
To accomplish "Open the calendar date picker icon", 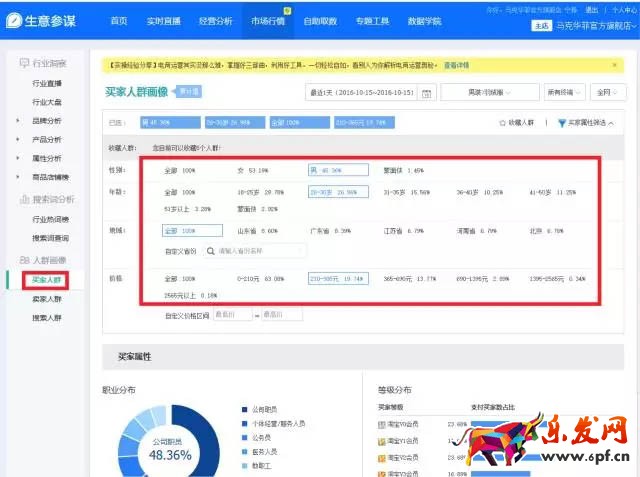I will [x=427, y=93].
